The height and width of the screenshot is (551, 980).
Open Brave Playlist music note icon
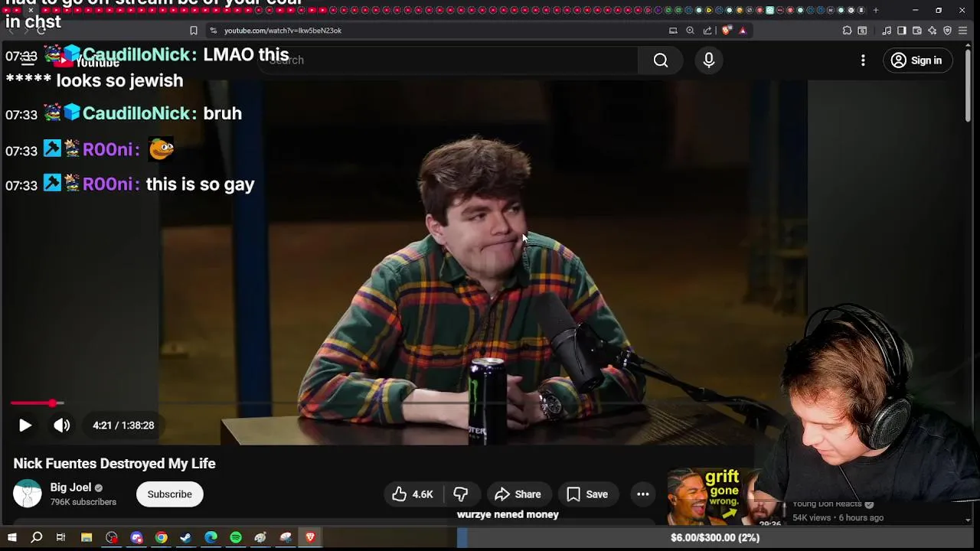point(887,31)
